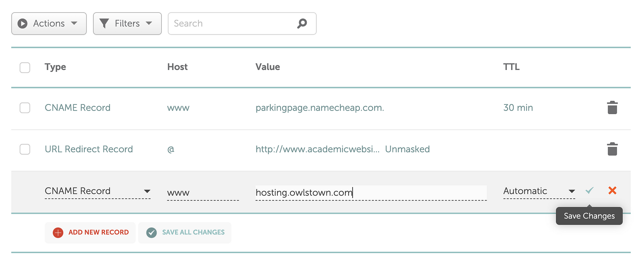Click the TTL column header

click(511, 67)
